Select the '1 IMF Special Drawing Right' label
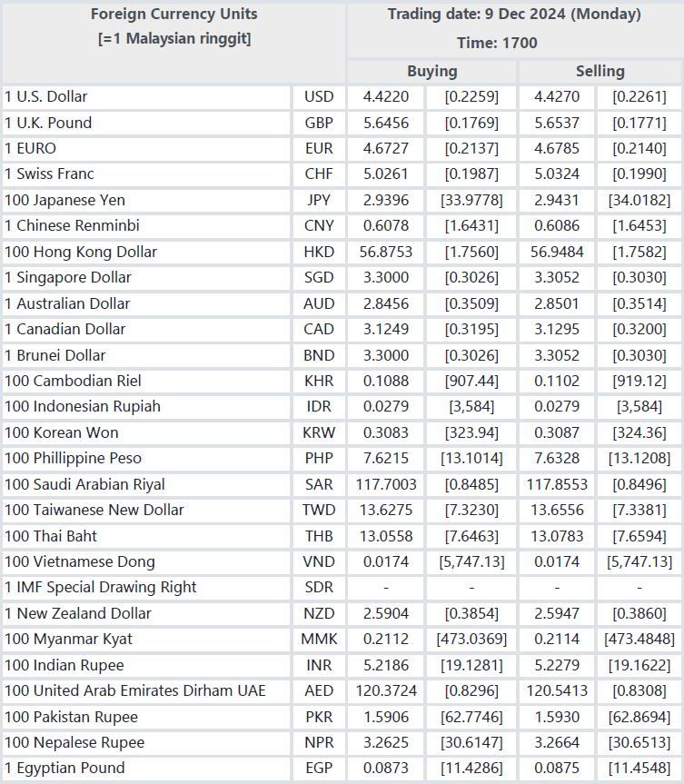This screenshot has width=684, height=784. click(101, 587)
